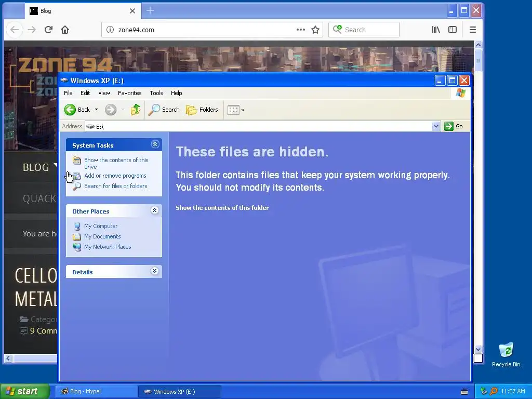This screenshot has height=399, width=532.
Task: Open My Computer from Other Places
Action: coord(101,226)
